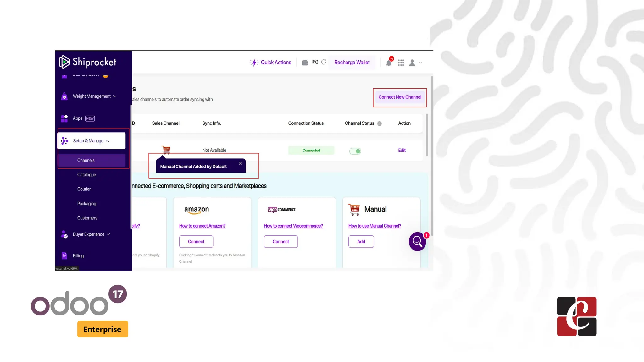Select Courier from the sidebar submenu
This screenshot has width=644, height=362.
click(84, 189)
